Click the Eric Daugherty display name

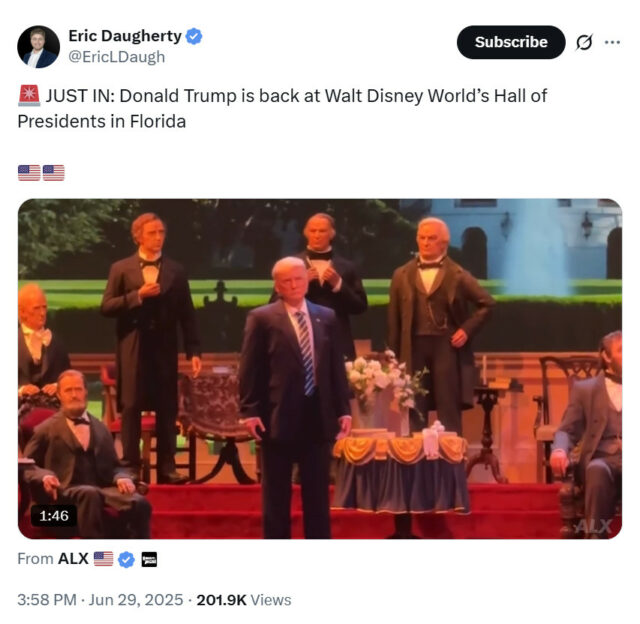point(125,36)
